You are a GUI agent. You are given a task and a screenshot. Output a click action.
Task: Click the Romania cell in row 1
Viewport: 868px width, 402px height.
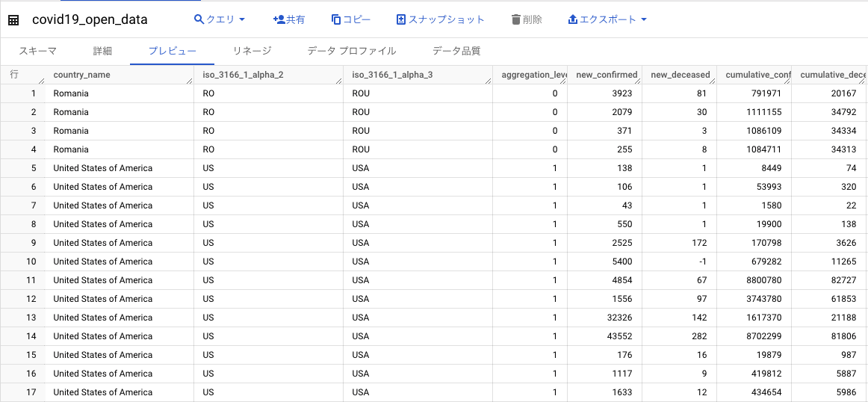tap(71, 93)
